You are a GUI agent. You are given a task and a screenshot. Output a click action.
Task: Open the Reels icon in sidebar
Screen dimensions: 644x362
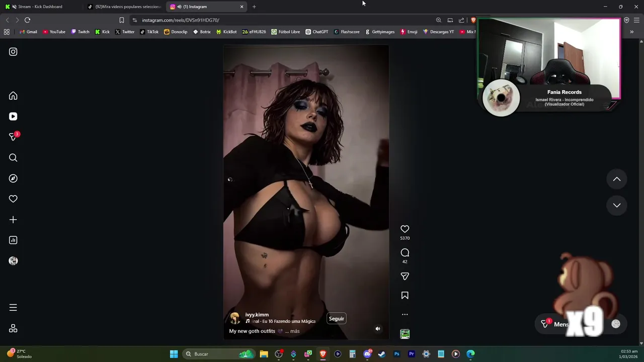(13, 116)
